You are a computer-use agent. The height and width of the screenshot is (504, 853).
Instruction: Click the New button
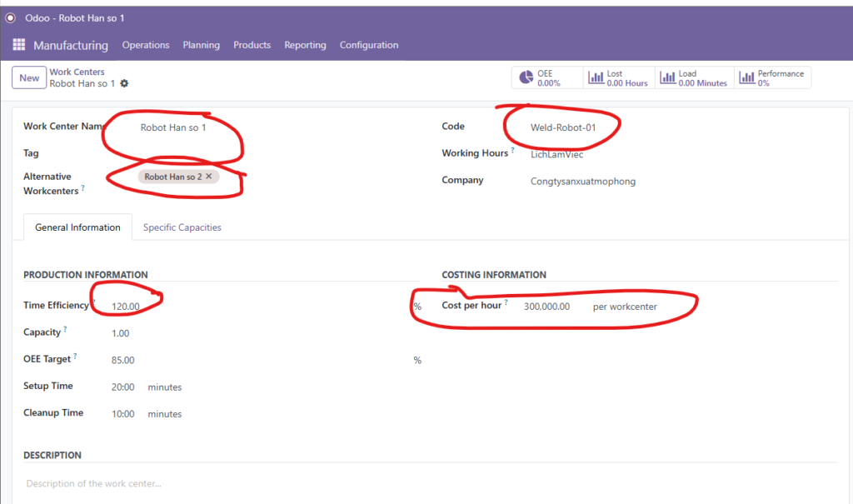tap(29, 78)
